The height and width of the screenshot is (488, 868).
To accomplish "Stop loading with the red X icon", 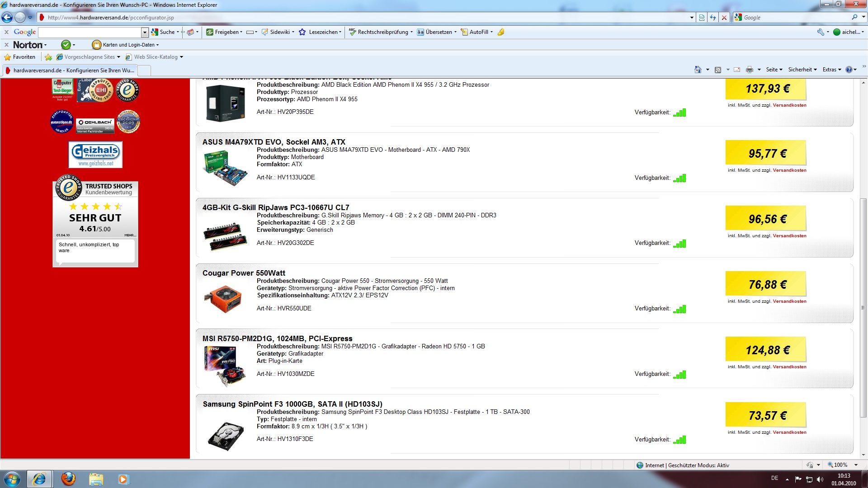I will coord(724,18).
